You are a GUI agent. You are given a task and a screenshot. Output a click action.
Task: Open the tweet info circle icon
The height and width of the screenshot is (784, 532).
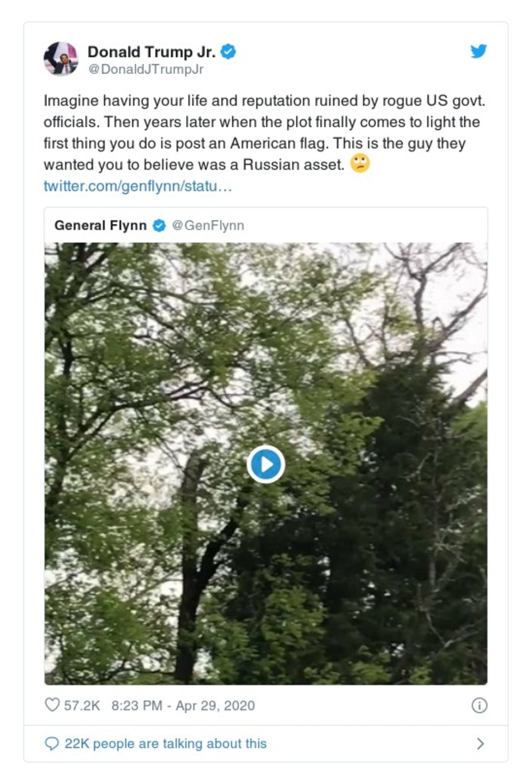click(x=479, y=706)
